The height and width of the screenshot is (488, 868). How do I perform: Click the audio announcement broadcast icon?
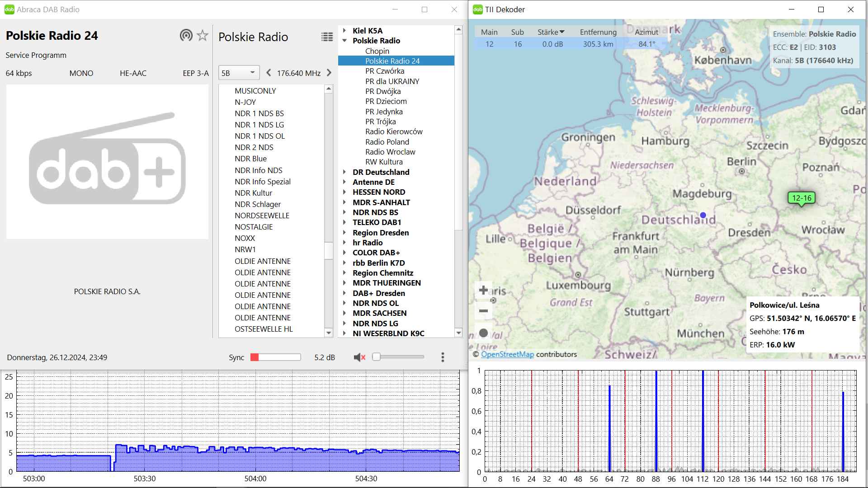click(186, 35)
